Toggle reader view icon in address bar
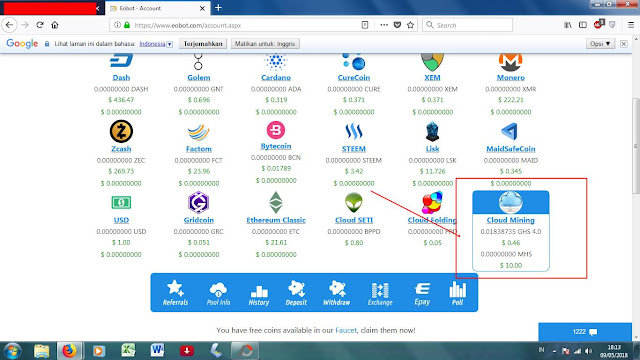The image size is (640, 360). 365,25
